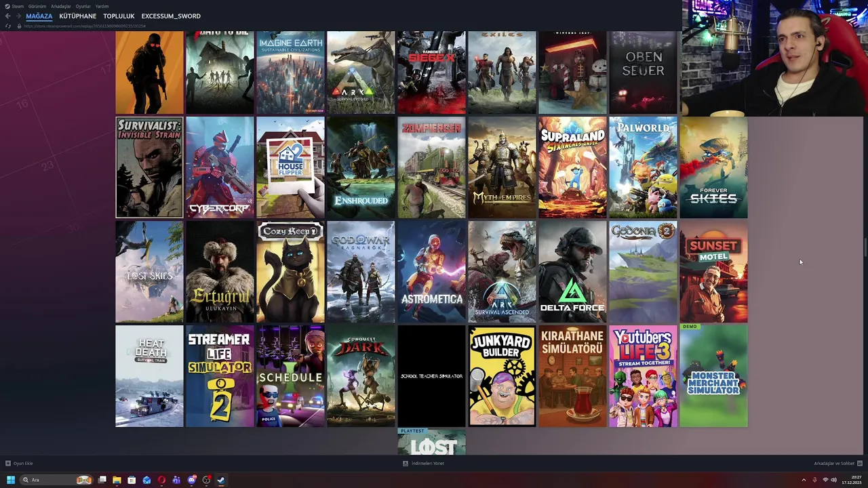868x488 pixels.
Task: Launch File Explorer from the taskbar
Action: pos(117,480)
